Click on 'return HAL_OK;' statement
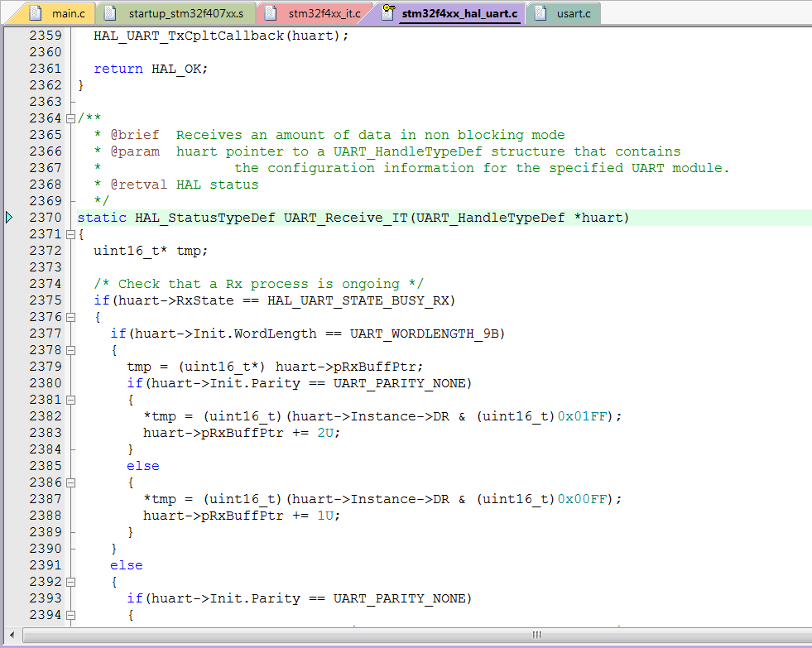This screenshot has width=812, height=648. tap(151, 69)
